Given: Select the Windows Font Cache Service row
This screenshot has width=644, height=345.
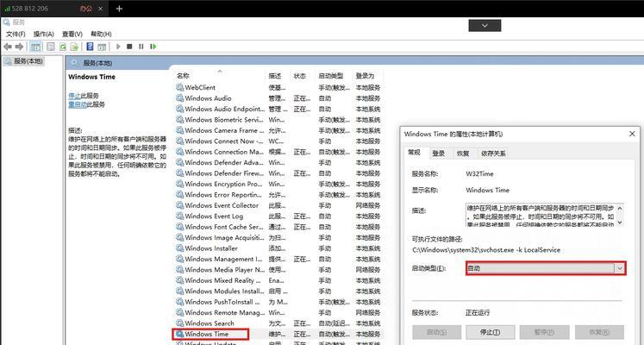Looking at the screenshot, I should coord(278,227).
